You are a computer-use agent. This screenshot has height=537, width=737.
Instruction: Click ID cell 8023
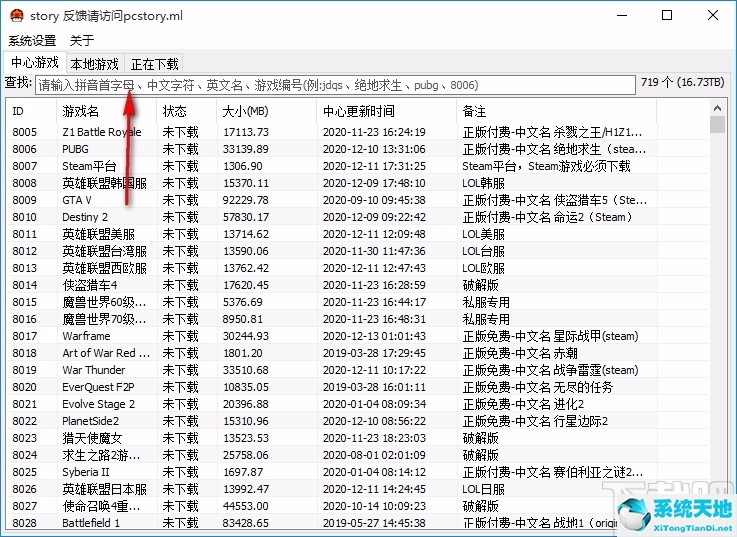[24, 438]
